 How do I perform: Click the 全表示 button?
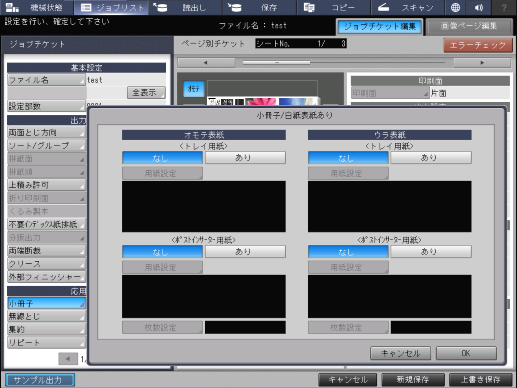tap(146, 92)
